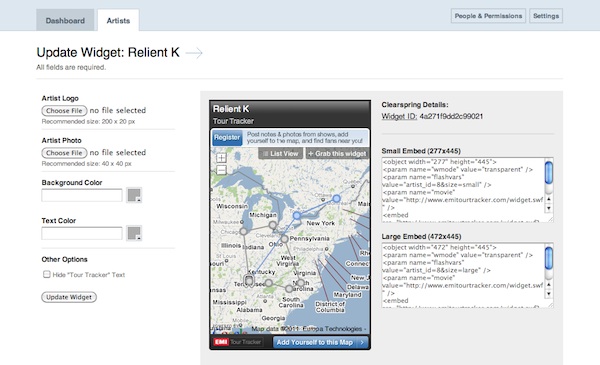
Task: Open People & Permissions page
Action: click(488, 16)
